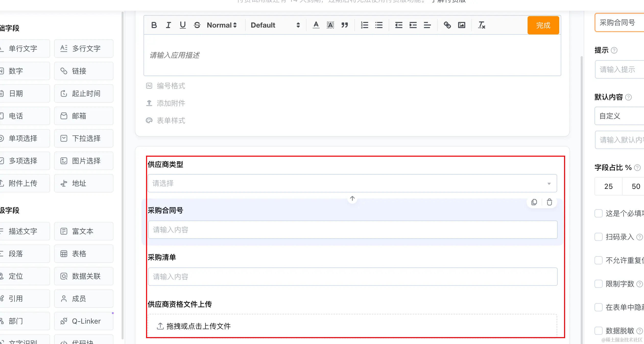Click the strikethrough icon
This screenshot has width=644, height=344.
point(197,25)
